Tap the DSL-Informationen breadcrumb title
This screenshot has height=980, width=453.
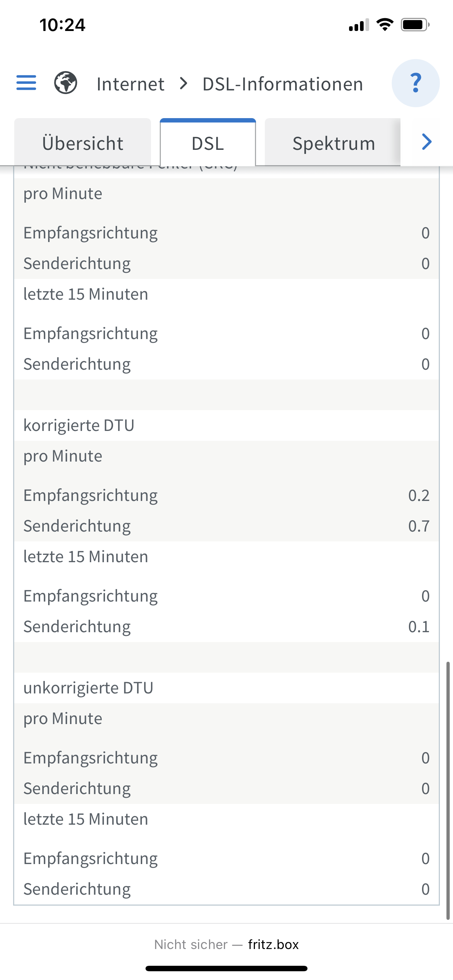point(282,84)
